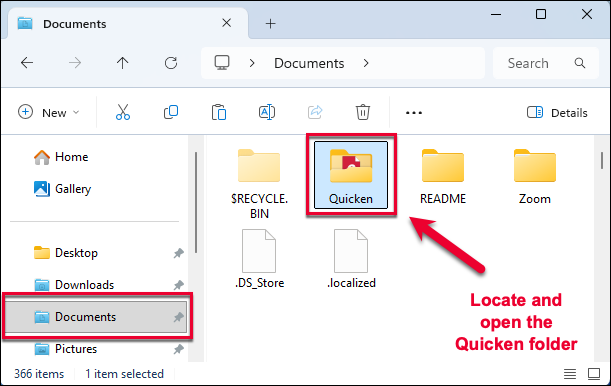Close the File Explorer window
Viewport: 611px width, 386px height.
click(x=587, y=14)
